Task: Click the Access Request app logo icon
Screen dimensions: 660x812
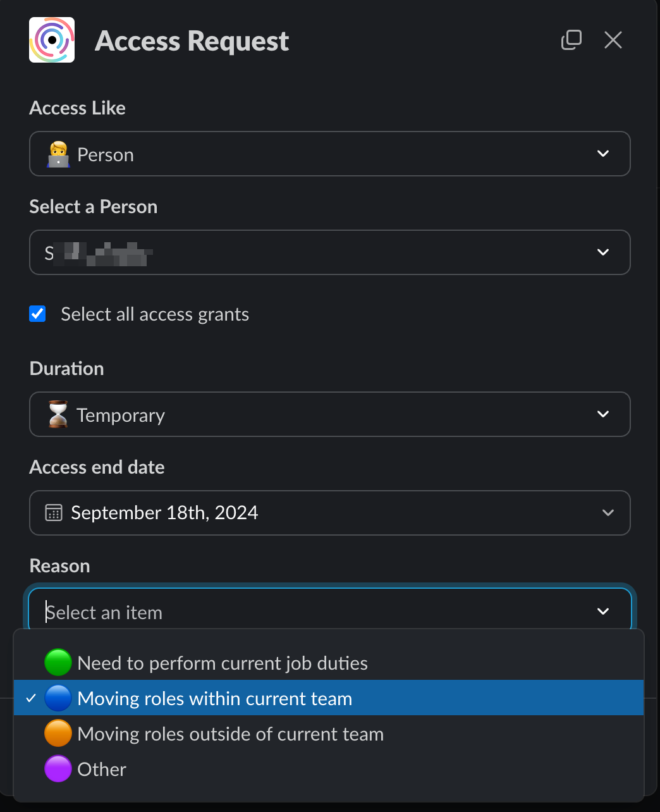Action: [x=52, y=40]
